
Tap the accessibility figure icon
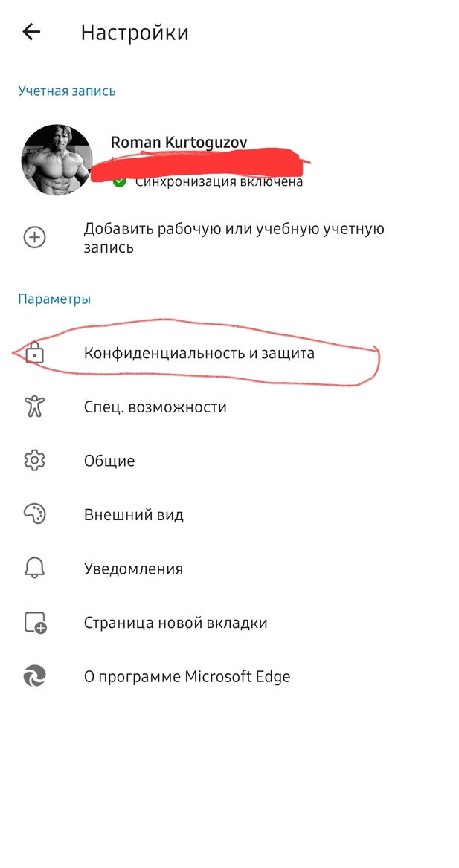pos(34,407)
